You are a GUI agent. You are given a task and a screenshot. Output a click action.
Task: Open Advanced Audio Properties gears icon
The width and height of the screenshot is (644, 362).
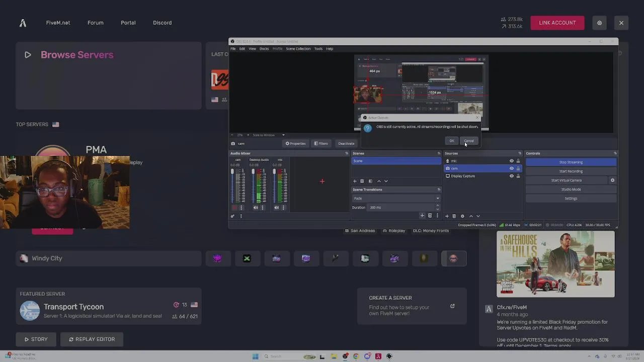[x=232, y=216]
